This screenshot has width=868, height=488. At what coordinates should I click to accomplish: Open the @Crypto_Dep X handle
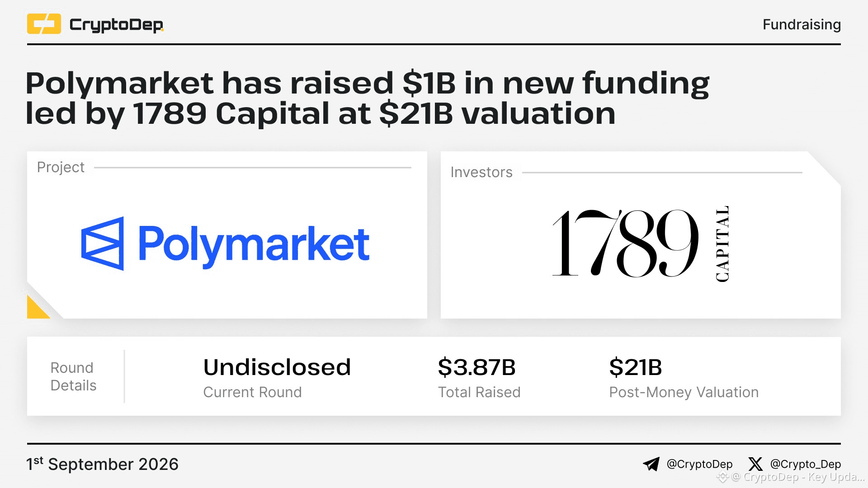click(x=805, y=464)
